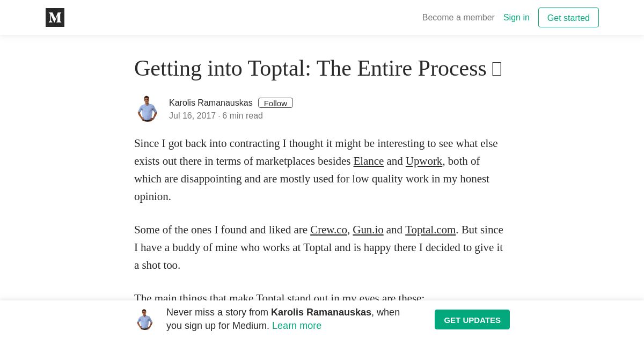Screen dimensions: 644x338
Task: Click the Medium logo icon
Action: click(x=55, y=17)
